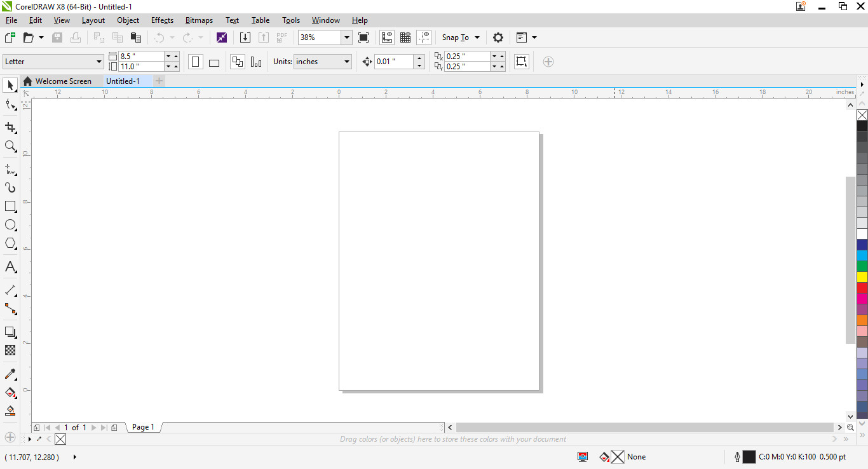Viewport: 868px width, 469px height.
Task: Select the Rectangle tool
Action: 11,207
